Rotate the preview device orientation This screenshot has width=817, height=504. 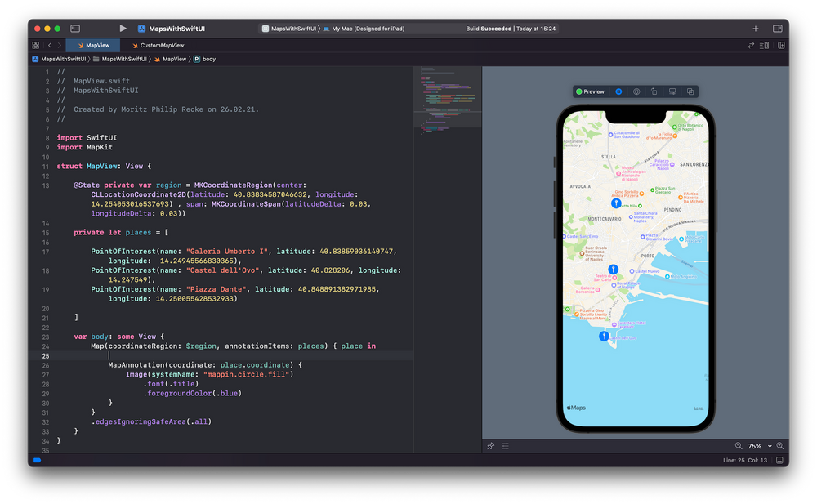point(654,91)
